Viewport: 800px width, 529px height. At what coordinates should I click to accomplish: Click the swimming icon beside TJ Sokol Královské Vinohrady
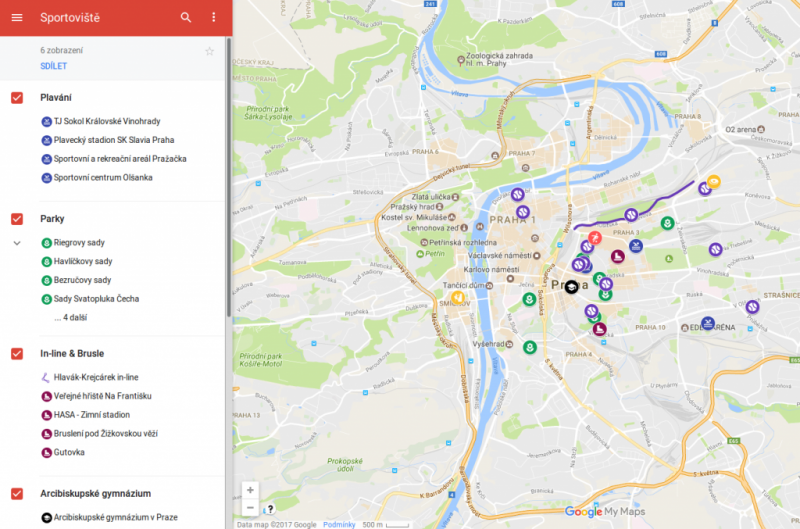tap(46, 121)
